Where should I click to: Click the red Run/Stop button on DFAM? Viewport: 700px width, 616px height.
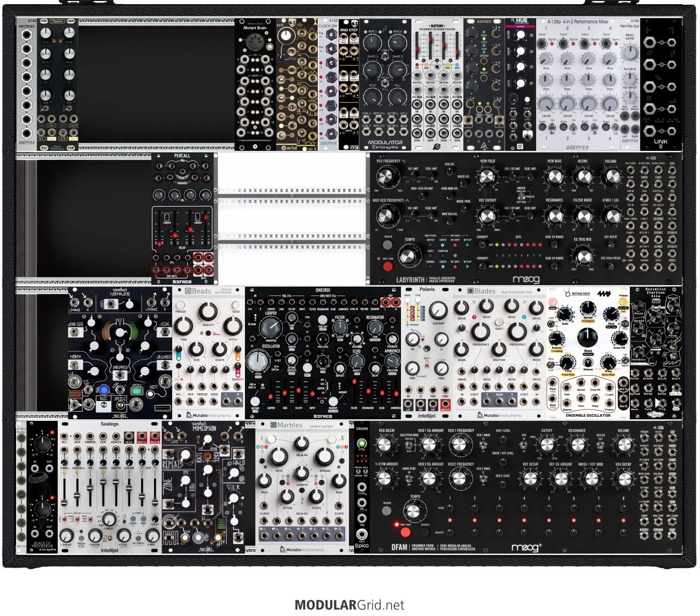pyautogui.click(x=405, y=532)
